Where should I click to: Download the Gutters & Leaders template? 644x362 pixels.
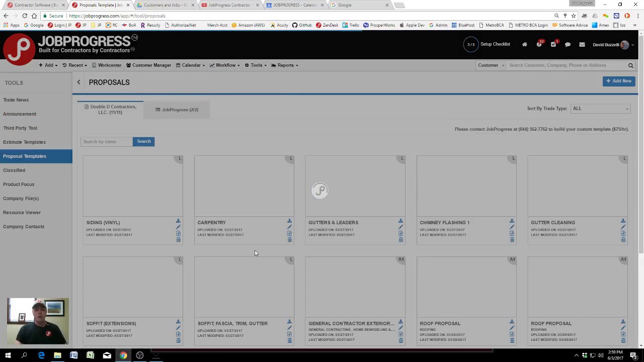400,221
